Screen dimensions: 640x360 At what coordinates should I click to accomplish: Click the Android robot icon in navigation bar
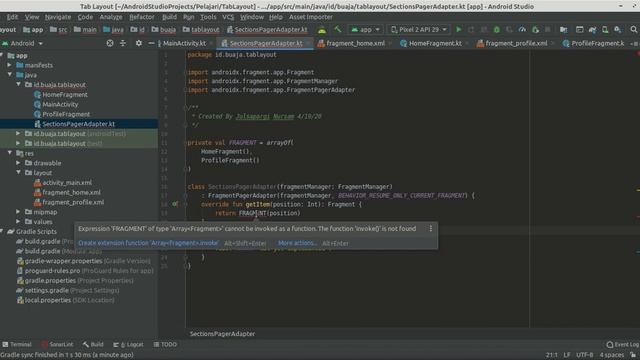coord(322,29)
